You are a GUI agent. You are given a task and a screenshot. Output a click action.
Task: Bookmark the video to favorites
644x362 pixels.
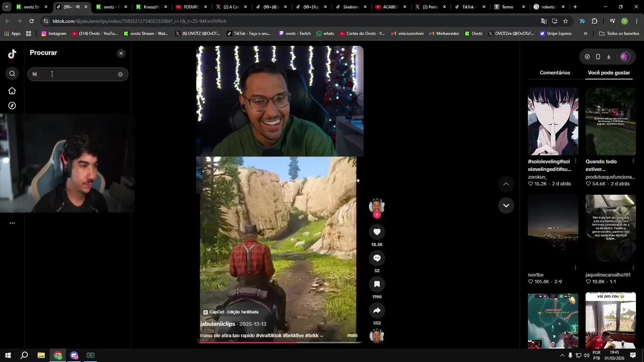click(x=377, y=284)
